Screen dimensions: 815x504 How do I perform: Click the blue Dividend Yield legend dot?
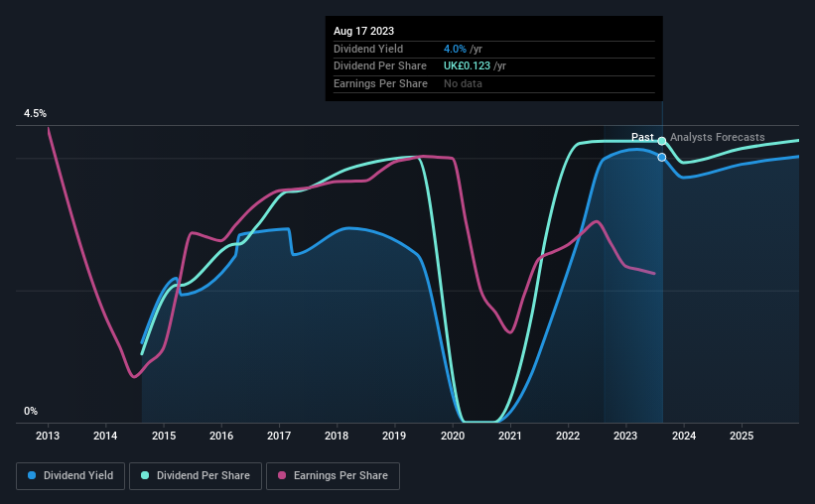pos(32,475)
